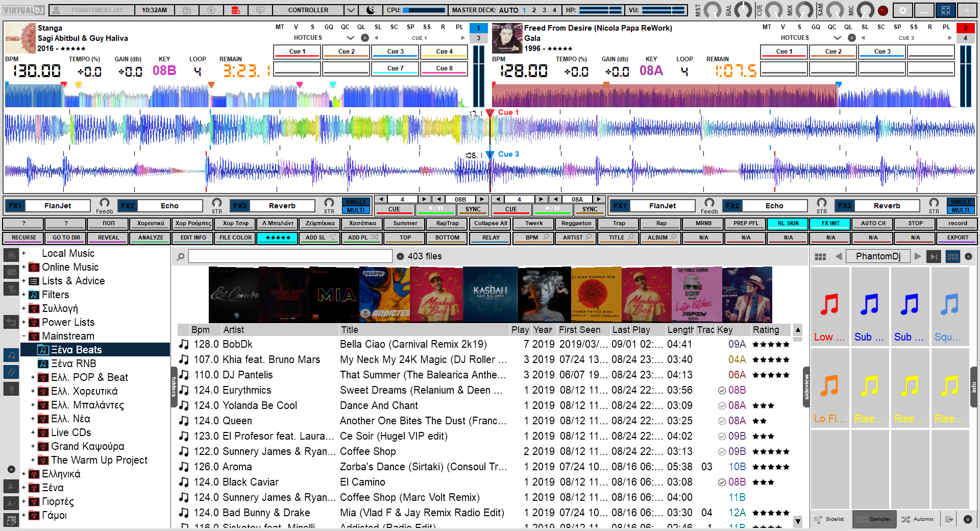980x531 pixels.
Task: Trigger Cue 7 on the left deck
Action: click(395, 68)
